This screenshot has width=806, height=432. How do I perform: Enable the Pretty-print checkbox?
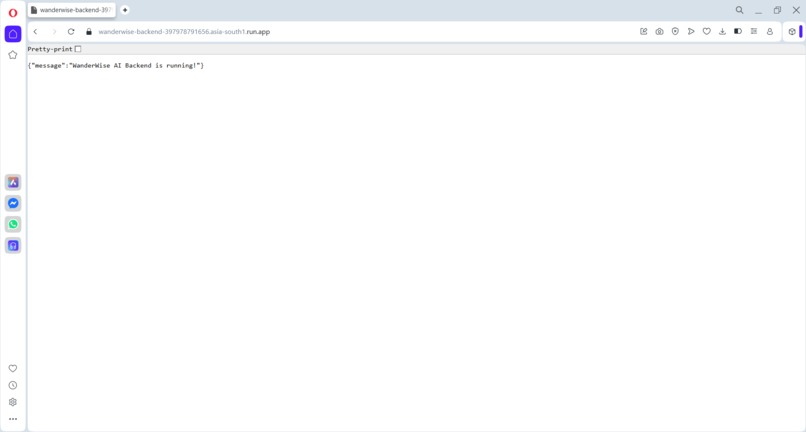coord(78,49)
